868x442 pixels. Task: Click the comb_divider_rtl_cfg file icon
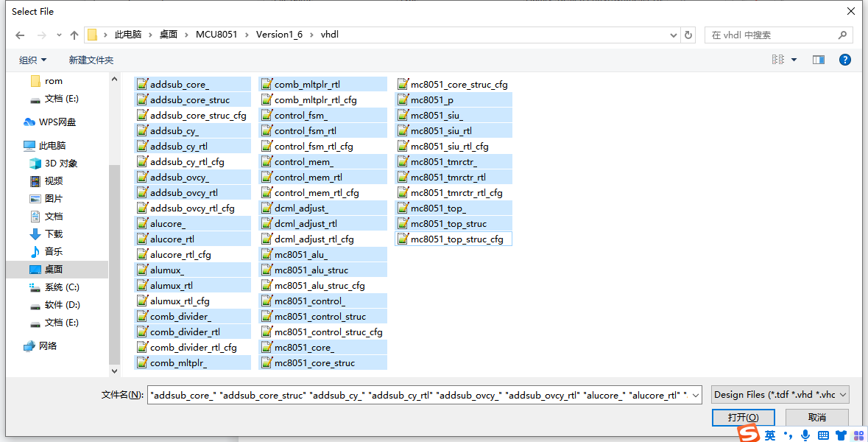(x=142, y=348)
